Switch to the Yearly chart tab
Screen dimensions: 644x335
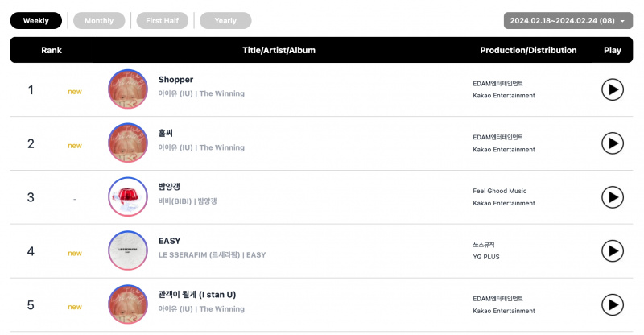225,21
